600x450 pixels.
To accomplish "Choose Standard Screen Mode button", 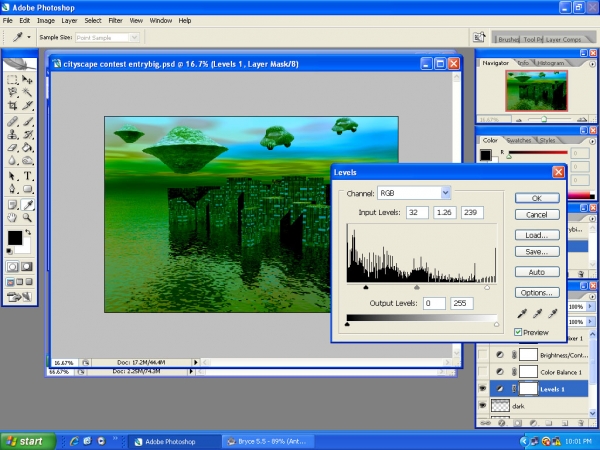I will tap(10, 282).
